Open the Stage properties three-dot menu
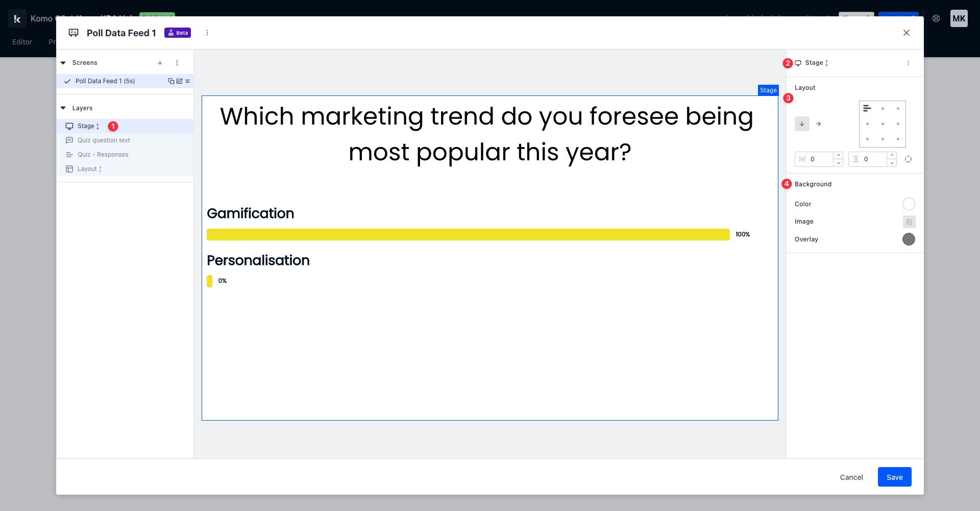Screen dimensions: 980x511 tap(908, 63)
